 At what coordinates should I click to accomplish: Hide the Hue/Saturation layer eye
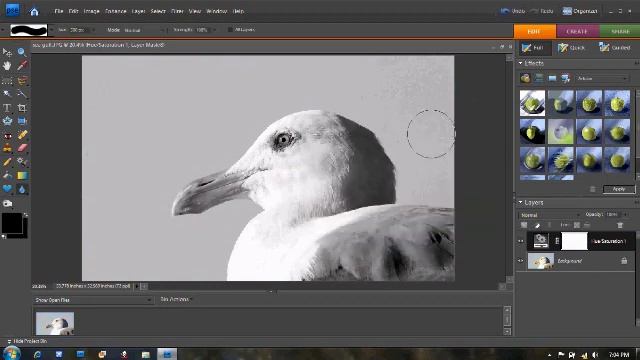pos(521,241)
